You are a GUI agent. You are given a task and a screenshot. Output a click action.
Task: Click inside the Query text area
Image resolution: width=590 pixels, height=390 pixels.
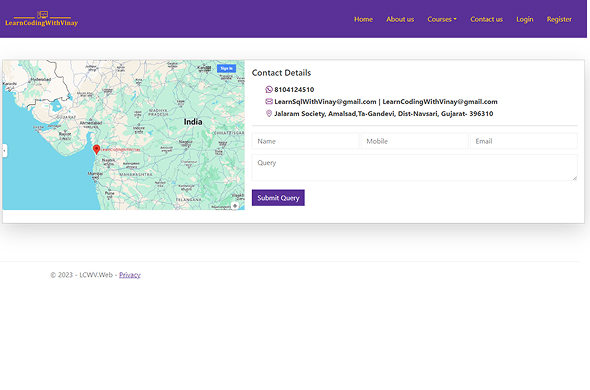(x=415, y=168)
